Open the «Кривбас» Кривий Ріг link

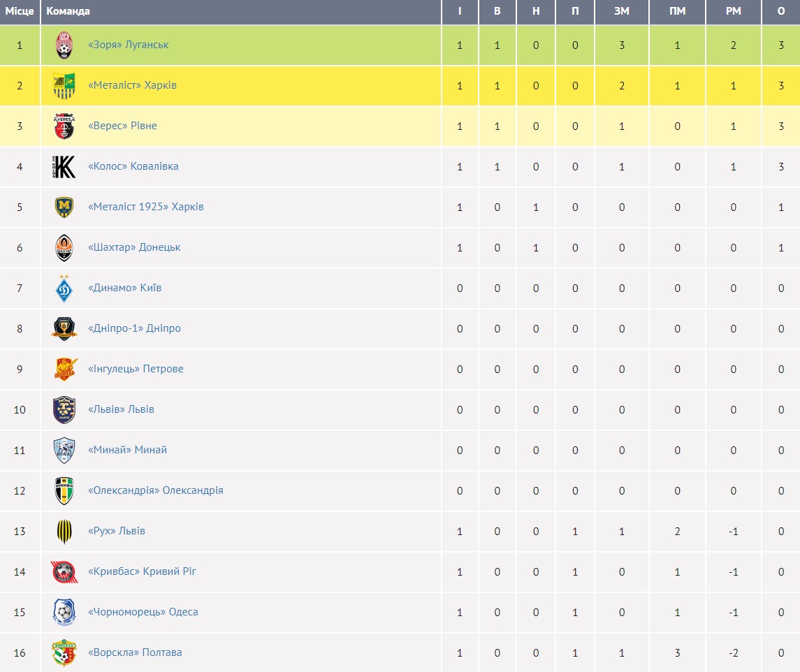(142, 571)
